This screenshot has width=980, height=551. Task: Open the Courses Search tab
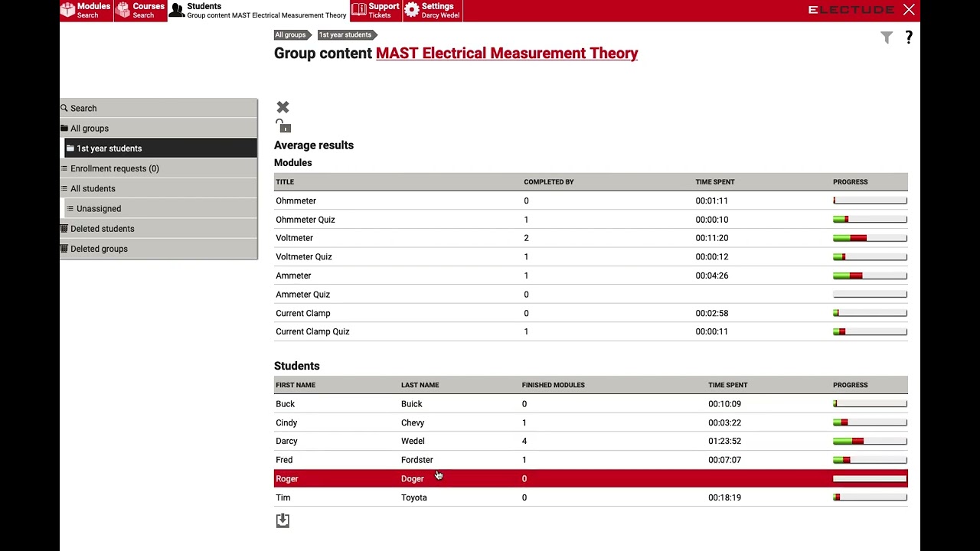(141, 10)
